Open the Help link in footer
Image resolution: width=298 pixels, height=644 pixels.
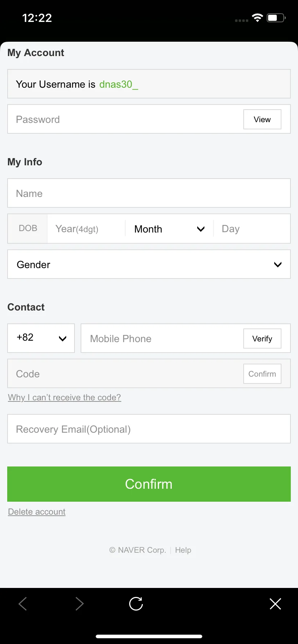click(183, 550)
